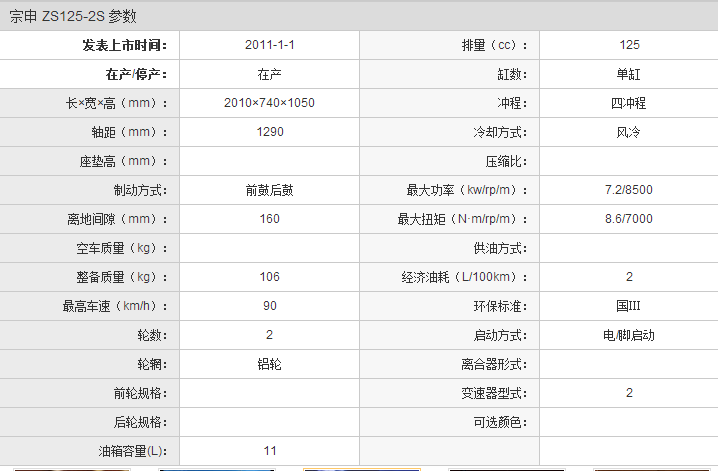718x471 pixels.
Task: Select the 压缩比 label
Action: tap(506, 161)
